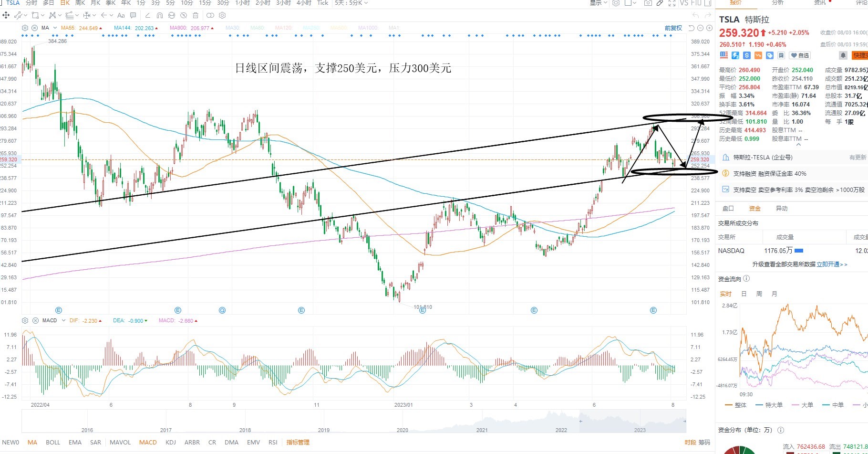
Task: Add TSLA to watchlist via 自选
Action: pyautogui.click(x=800, y=55)
